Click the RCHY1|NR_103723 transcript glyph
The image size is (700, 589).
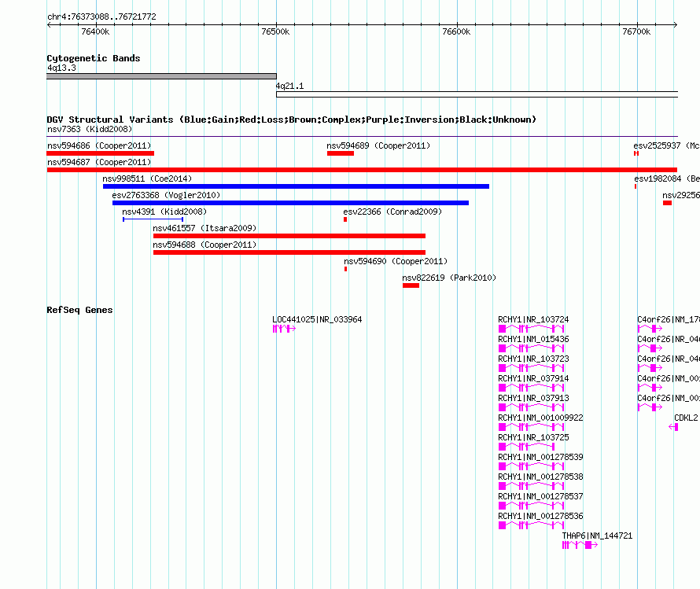(531, 368)
